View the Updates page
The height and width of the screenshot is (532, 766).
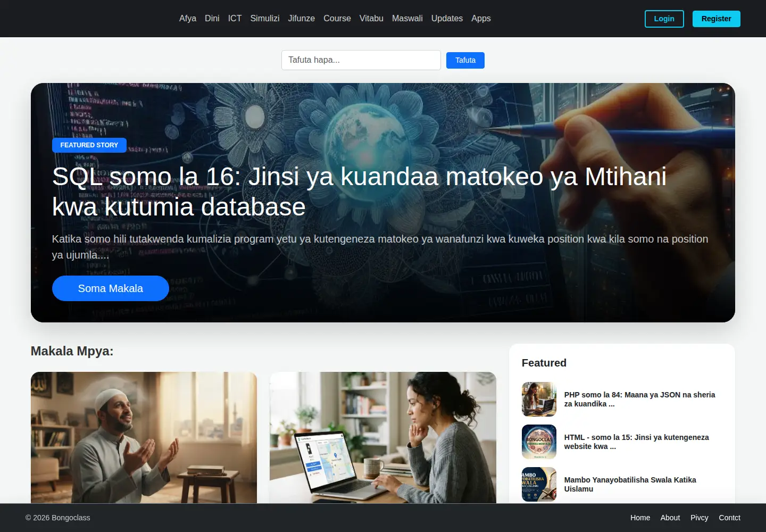pos(447,18)
